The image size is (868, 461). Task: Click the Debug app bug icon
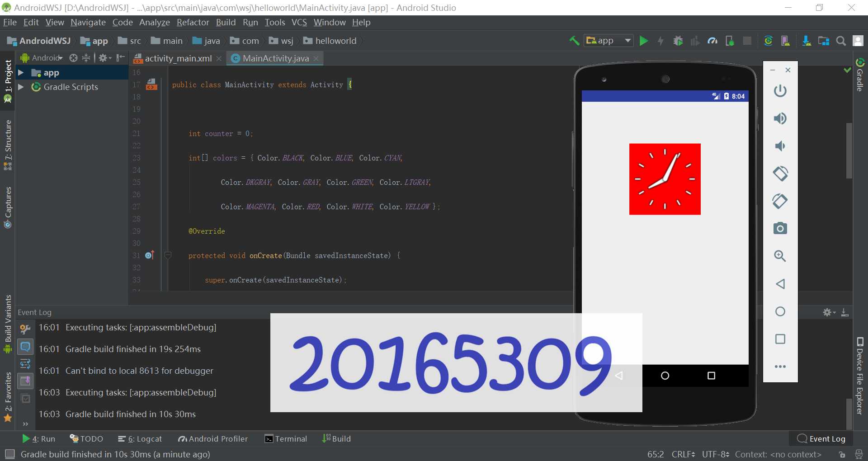(x=678, y=41)
